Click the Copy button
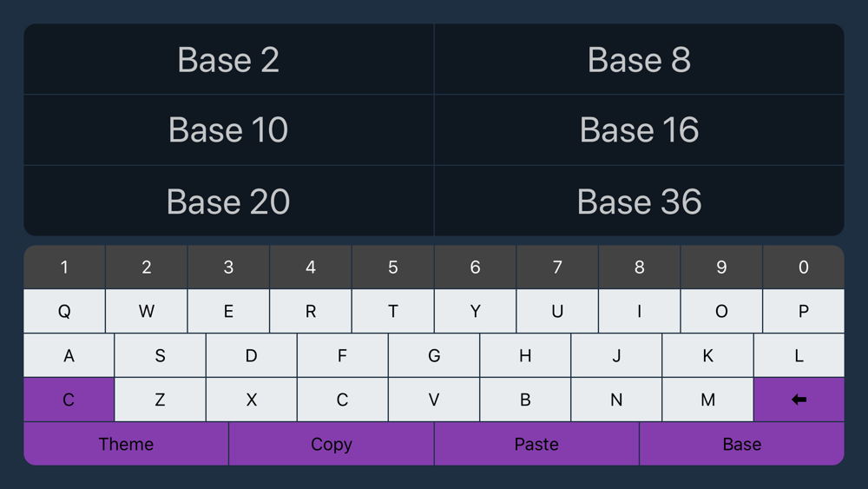Viewport: 868px width, 489px height. [x=331, y=444]
